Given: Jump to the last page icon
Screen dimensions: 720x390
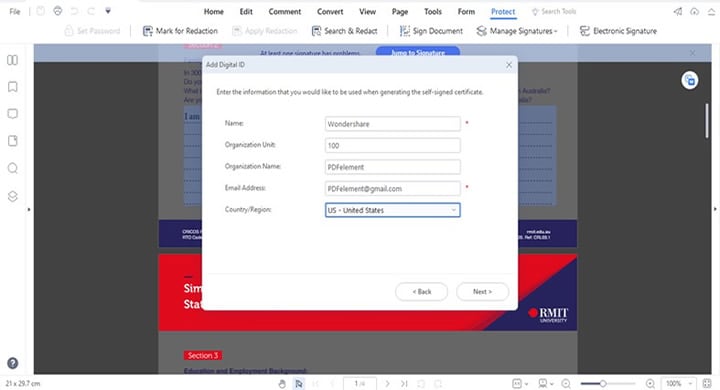Looking at the screenshot, I should (404, 384).
